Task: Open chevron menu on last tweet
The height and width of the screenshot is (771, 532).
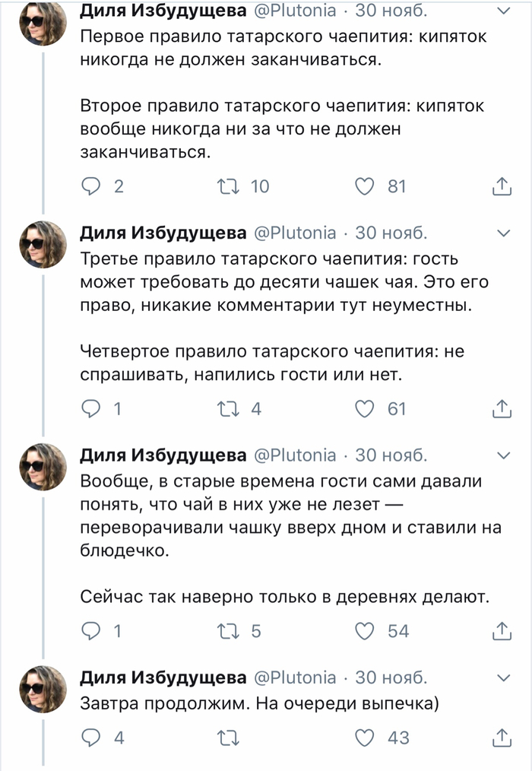Action: [502, 677]
